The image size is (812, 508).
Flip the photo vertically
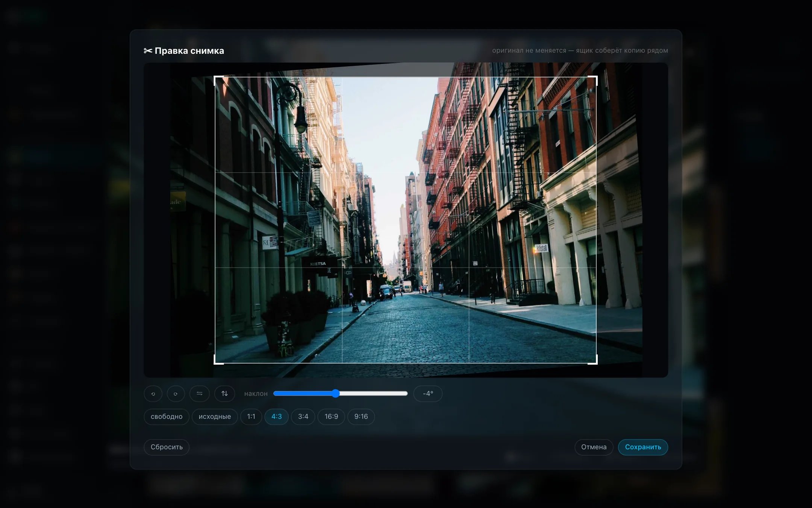point(224,394)
